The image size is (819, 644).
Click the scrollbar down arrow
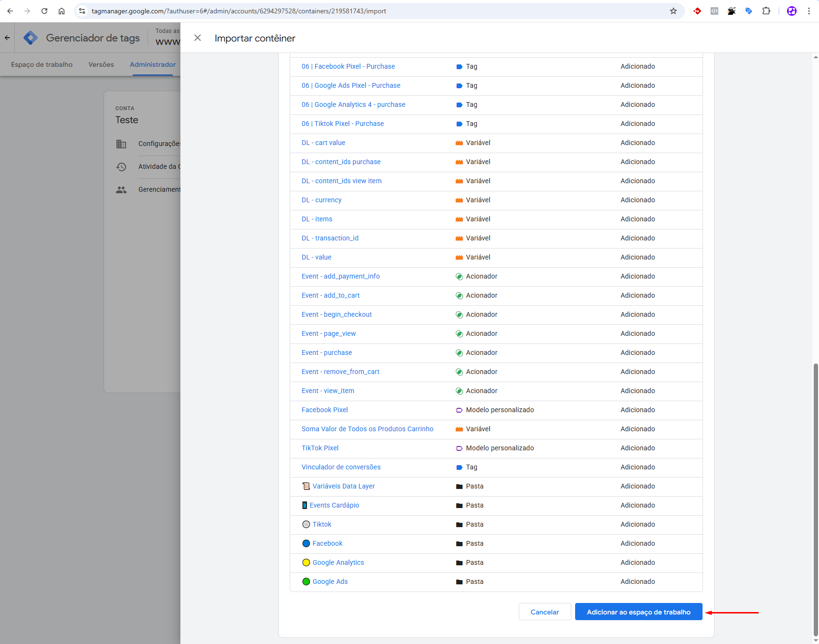816,640
